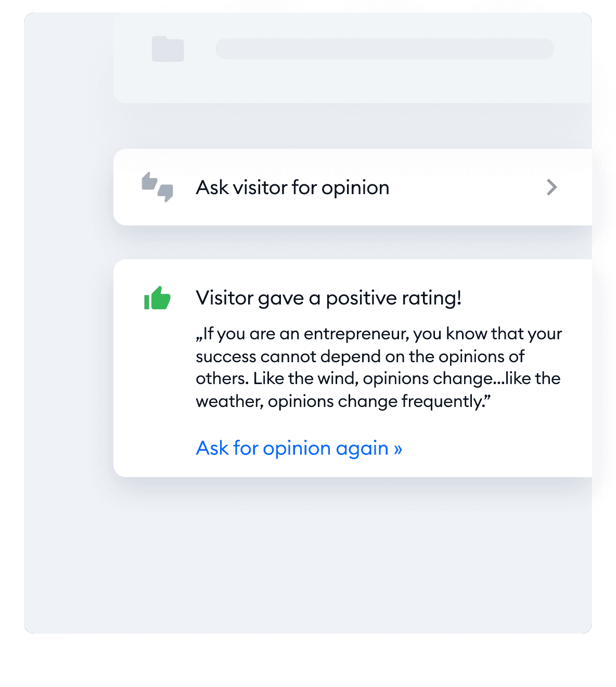Viewport: 616px width, 687px height.
Task: Click the 'Ask visitor for opinion' label text
Action: [292, 187]
